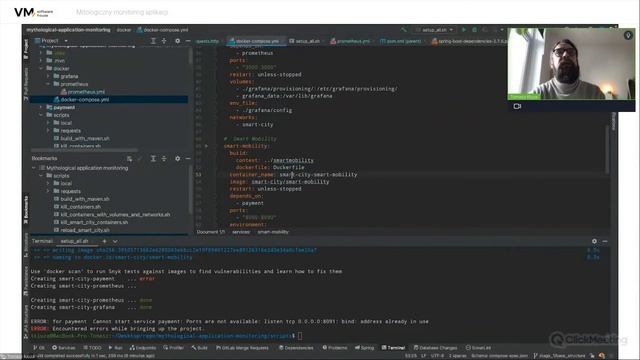Expand the grafana folder in Project tree

[48, 76]
